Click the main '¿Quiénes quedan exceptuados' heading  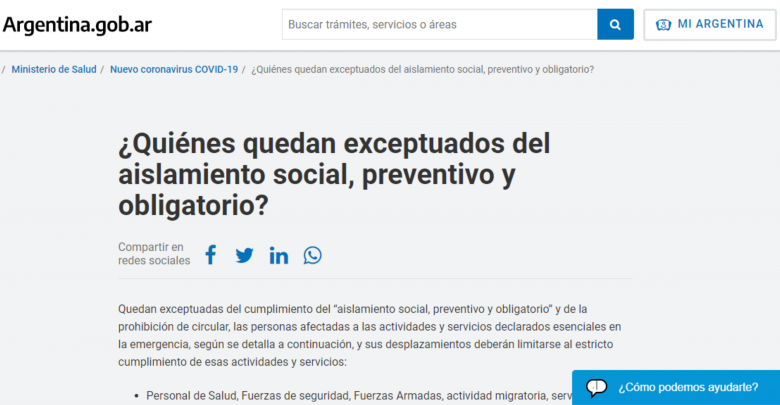tap(334, 174)
